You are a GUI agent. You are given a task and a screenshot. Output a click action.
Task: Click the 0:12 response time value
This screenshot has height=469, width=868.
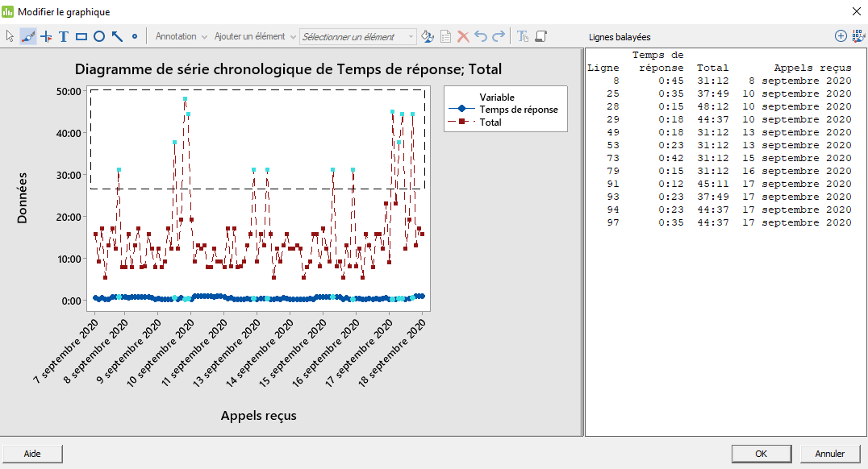pos(671,185)
